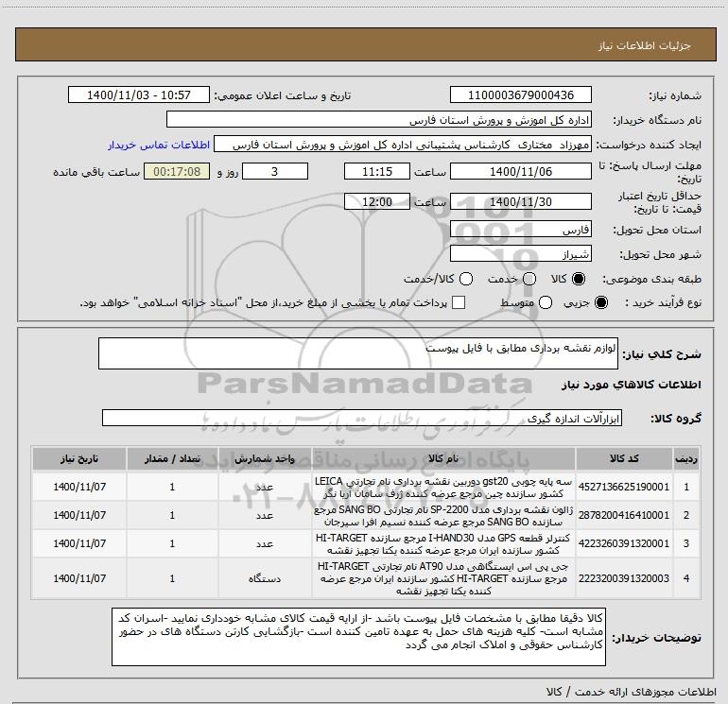Screen dimensions: 728x704
Task: Click the need date 1400/11/07 in row 1
Action: [79, 487]
